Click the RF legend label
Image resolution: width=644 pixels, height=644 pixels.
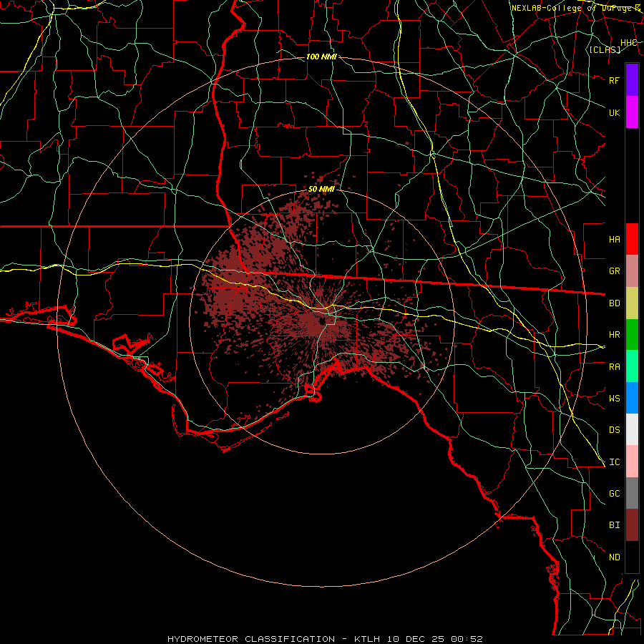614,80
